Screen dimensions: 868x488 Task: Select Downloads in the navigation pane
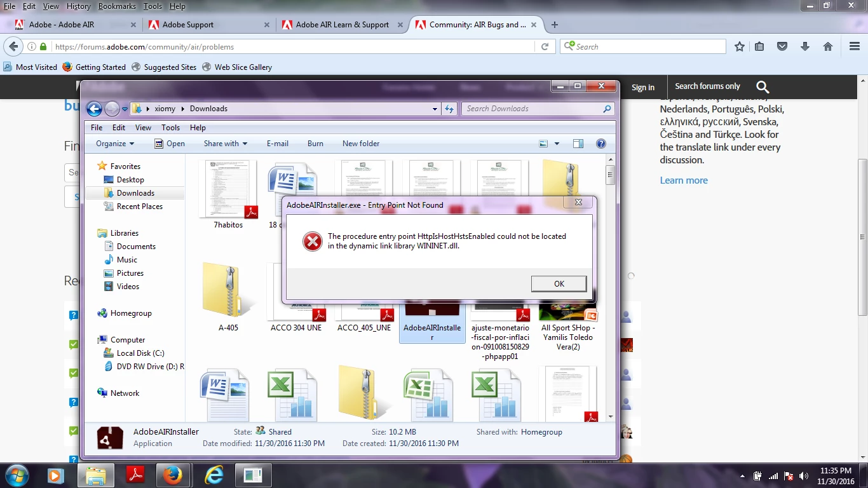(135, 193)
